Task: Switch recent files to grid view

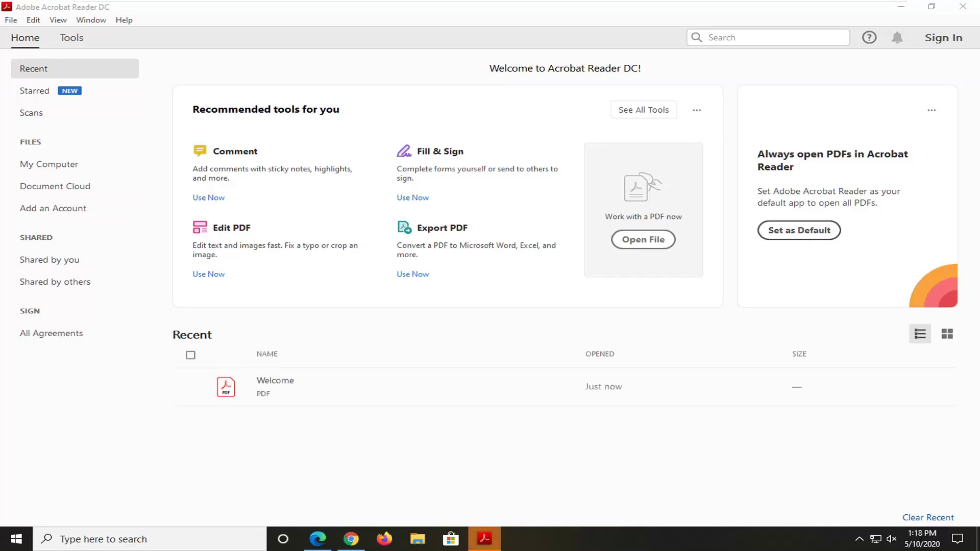Action: click(x=947, y=333)
